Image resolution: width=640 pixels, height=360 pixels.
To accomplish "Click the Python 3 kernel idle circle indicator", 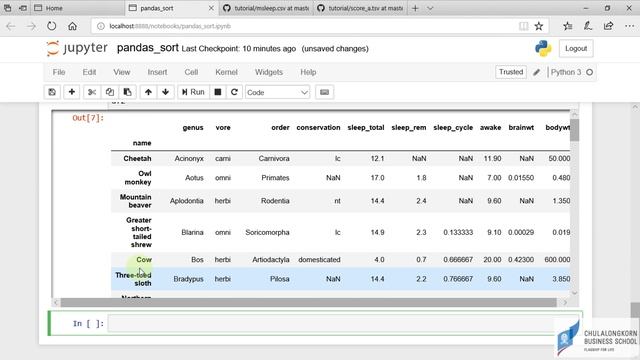I will coord(589,72).
